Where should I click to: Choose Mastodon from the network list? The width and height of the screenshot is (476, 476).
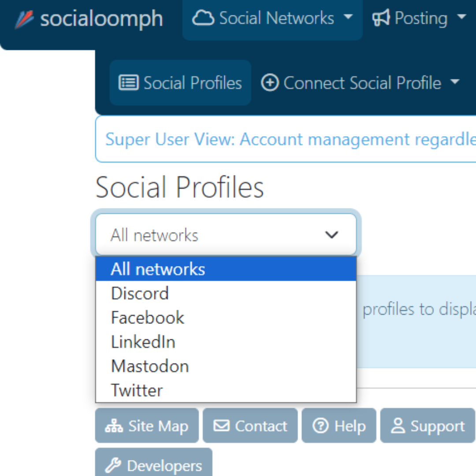226,366
